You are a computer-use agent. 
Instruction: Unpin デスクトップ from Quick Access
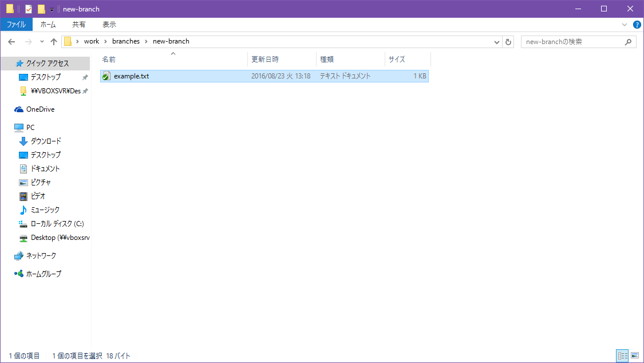coord(85,77)
